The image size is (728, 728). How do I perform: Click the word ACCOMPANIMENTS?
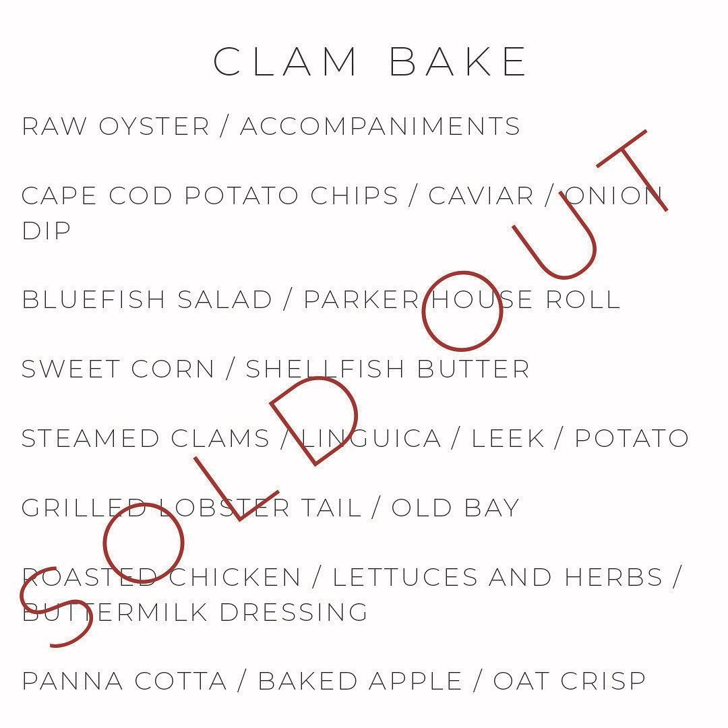(x=380, y=127)
